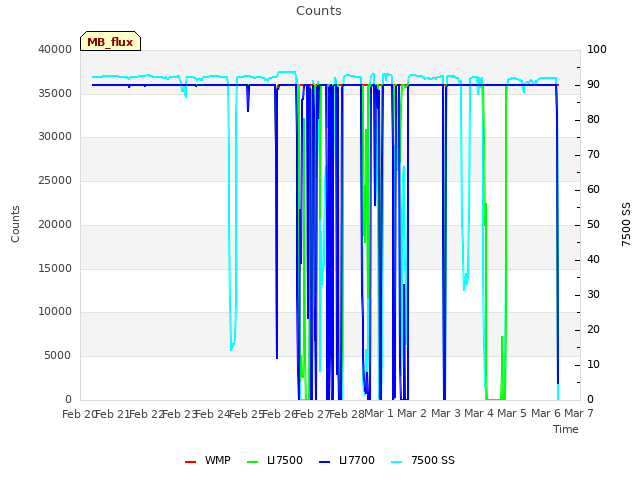This screenshot has height=480, width=640.
Task: Click the 10000 tick on left axis
Action: point(55,312)
